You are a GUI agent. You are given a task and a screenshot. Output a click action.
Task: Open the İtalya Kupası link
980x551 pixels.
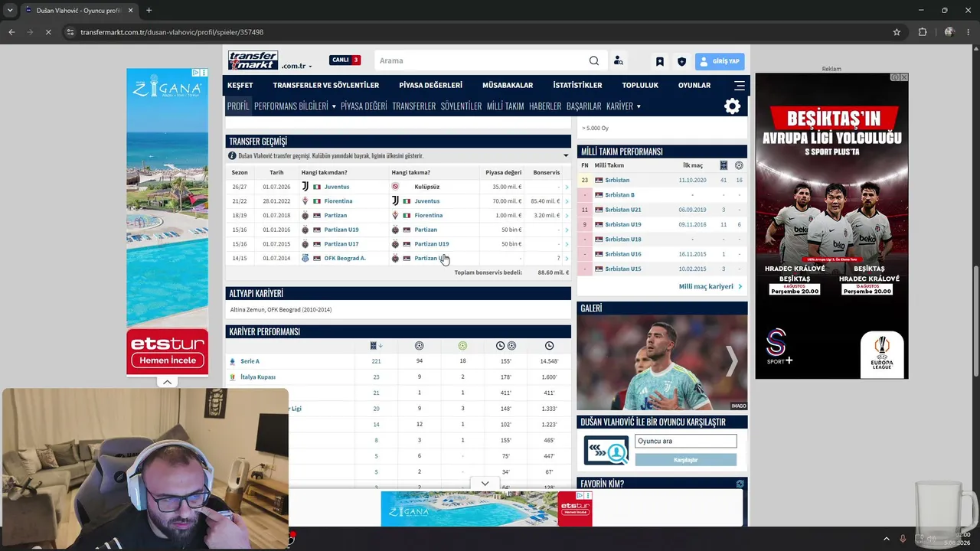coord(258,377)
